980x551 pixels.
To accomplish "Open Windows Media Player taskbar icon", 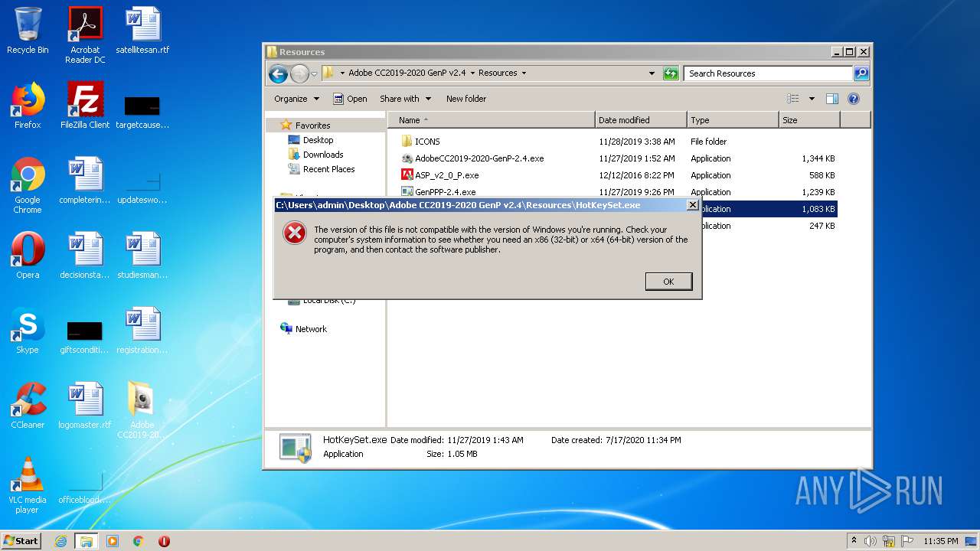I will pos(112,541).
